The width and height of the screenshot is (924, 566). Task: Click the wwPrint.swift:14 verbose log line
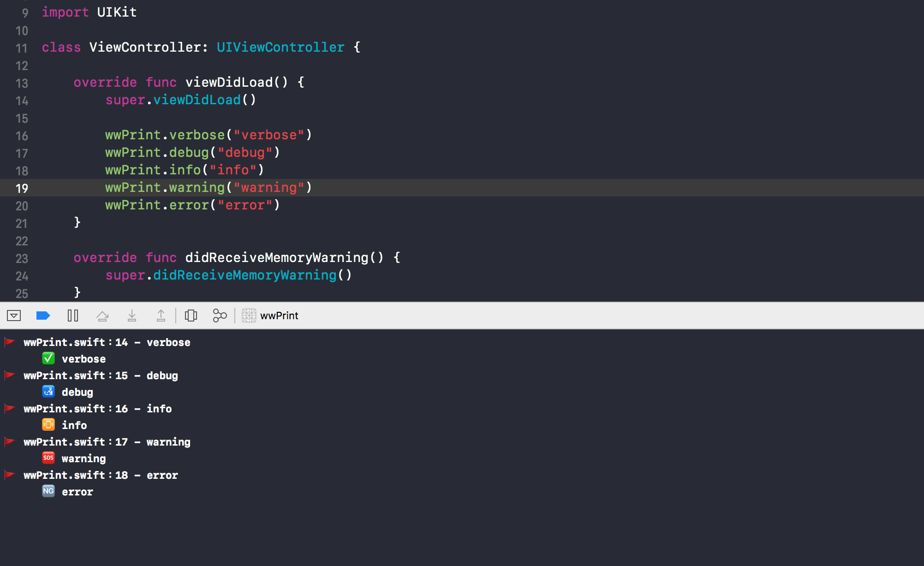tap(107, 342)
